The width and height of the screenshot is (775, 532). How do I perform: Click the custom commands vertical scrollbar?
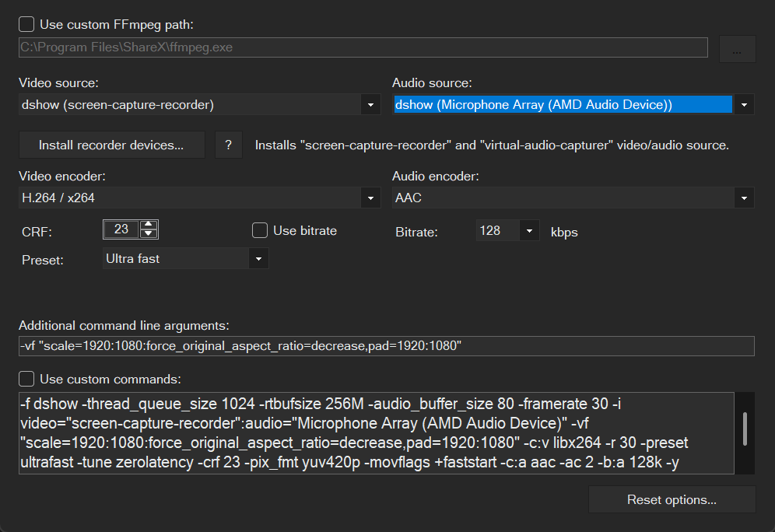pyautogui.click(x=745, y=429)
